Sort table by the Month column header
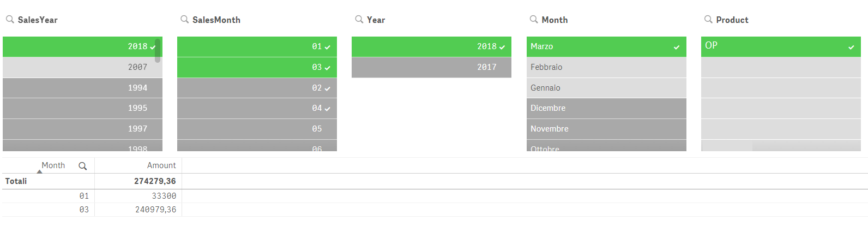Image resolution: width=868 pixels, height=238 pixels. pos(53,165)
